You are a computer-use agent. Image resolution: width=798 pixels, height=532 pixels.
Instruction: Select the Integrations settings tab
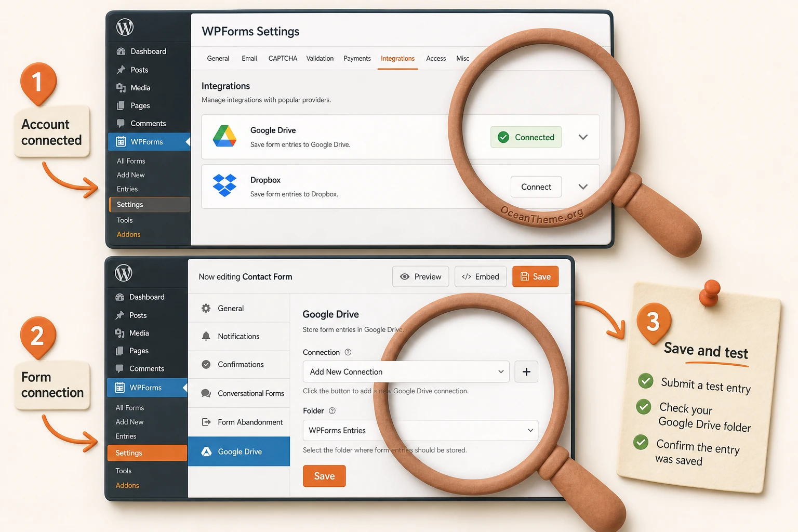point(397,58)
